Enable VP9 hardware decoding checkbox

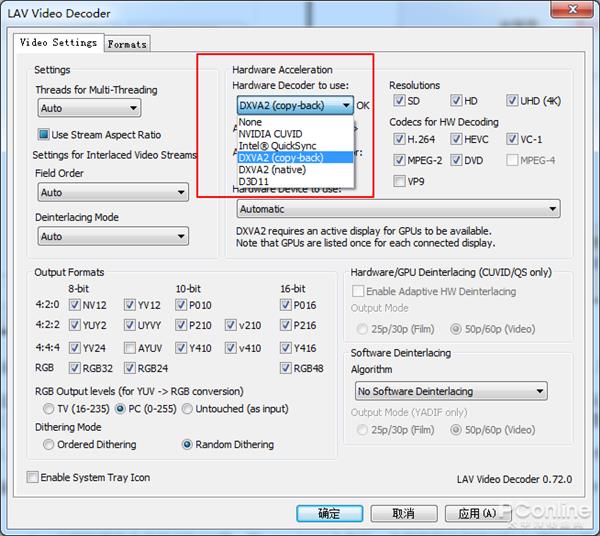400,181
